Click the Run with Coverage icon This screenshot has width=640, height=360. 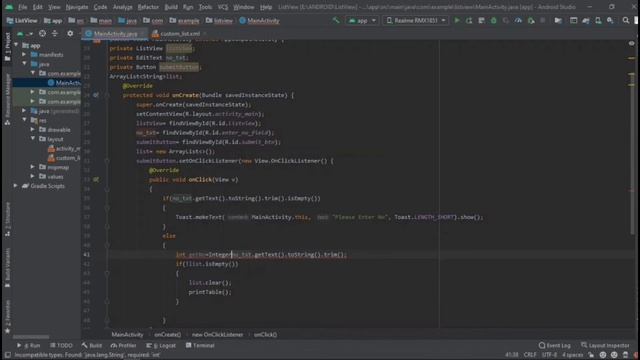(506, 20)
